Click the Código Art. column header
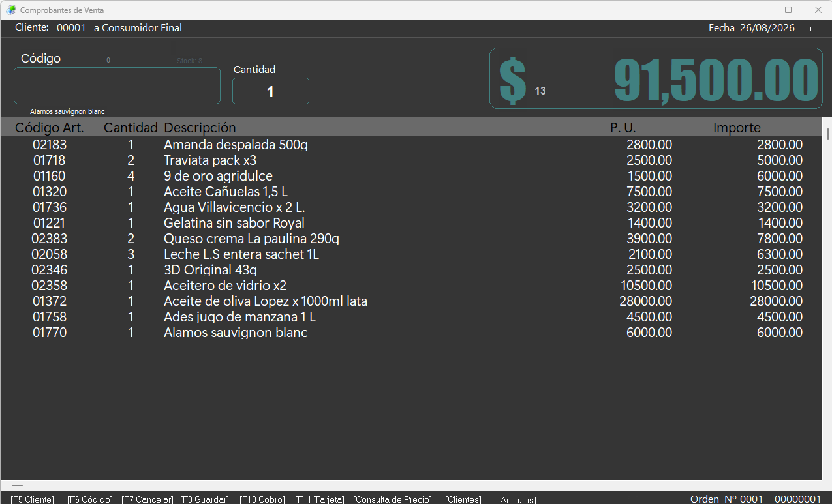The width and height of the screenshot is (832, 504). coord(50,128)
